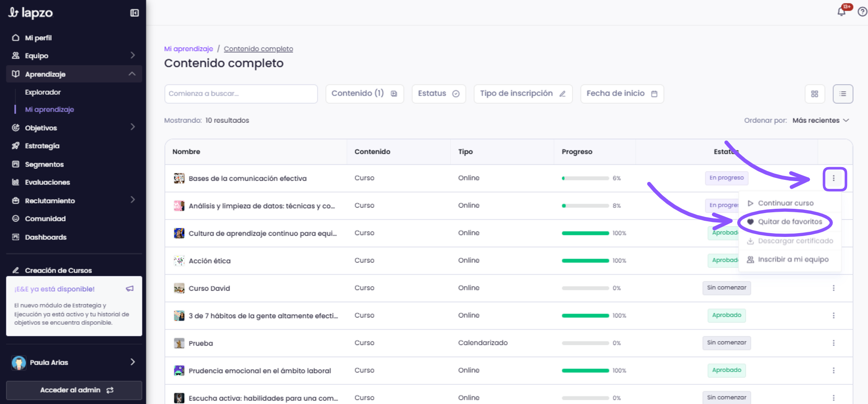Open the notifications bell
This screenshot has height=404, width=868.
click(841, 12)
